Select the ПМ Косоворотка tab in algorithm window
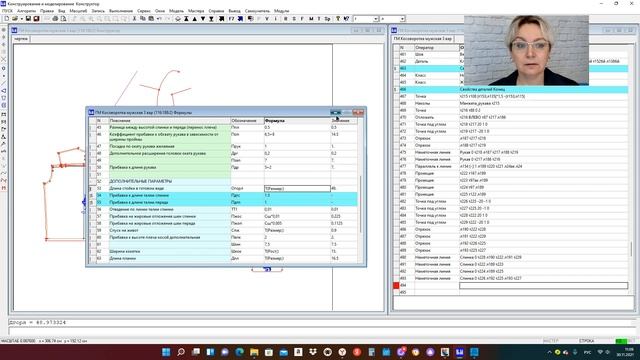640x360 pixels. (423, 39)
